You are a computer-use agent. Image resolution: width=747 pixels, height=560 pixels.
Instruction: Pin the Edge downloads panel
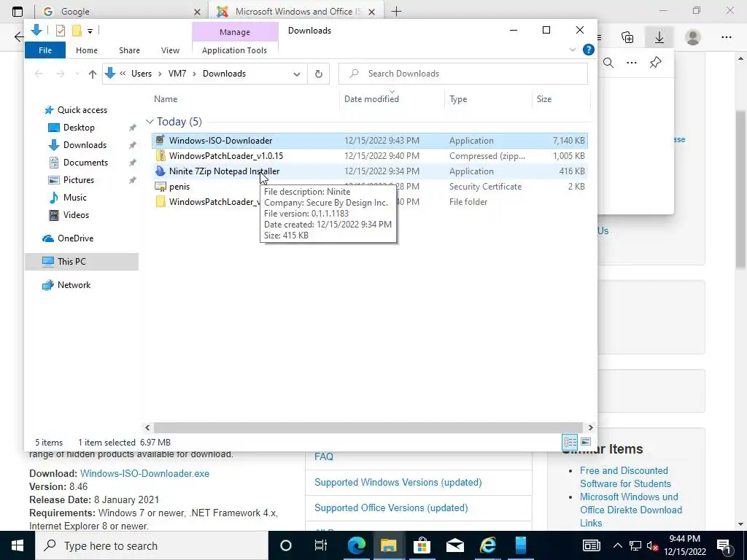pos(656,63)
